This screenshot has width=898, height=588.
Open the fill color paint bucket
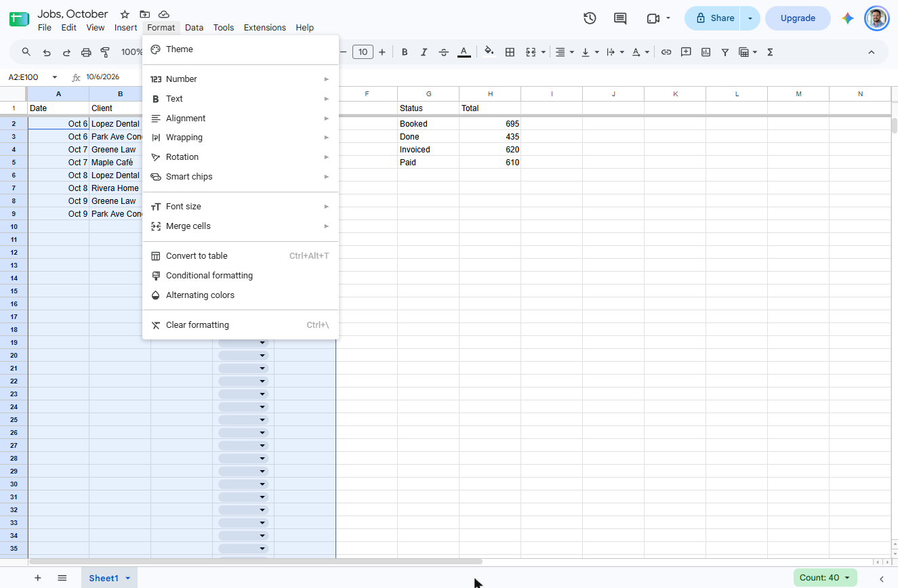pyautogui.click(x=489, y=52)
